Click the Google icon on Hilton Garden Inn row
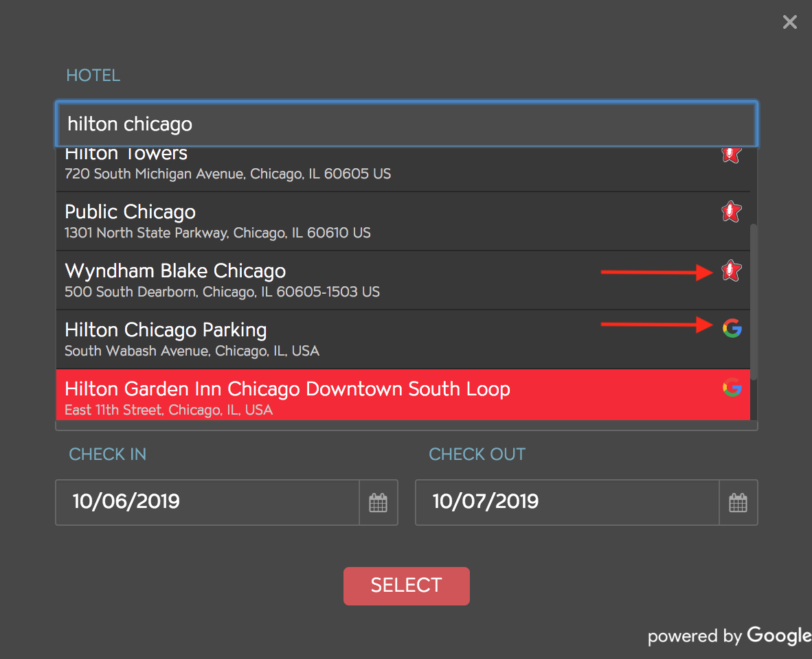812x659 pixels. (x=732, y=387)
